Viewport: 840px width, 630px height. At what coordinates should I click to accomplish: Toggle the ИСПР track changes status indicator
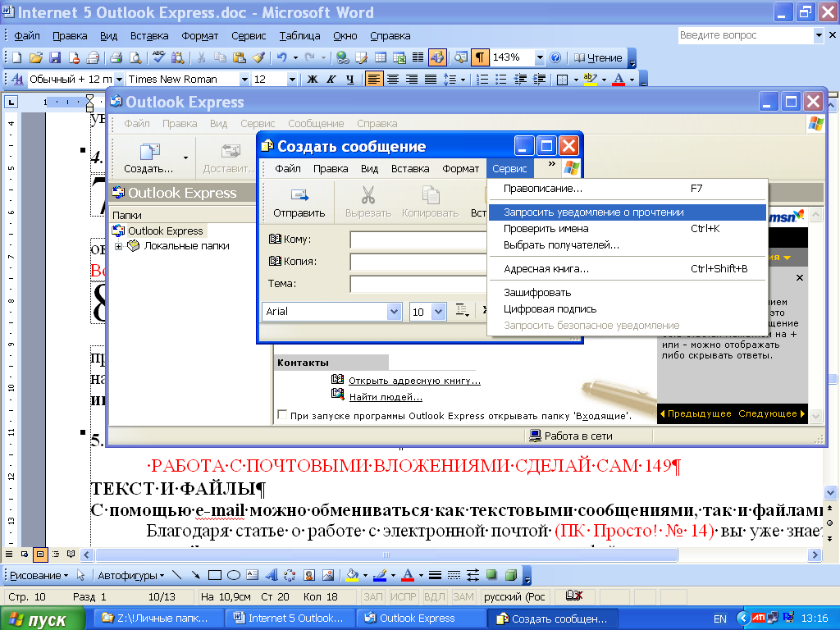pyautogui.click(x=404, y=597)
